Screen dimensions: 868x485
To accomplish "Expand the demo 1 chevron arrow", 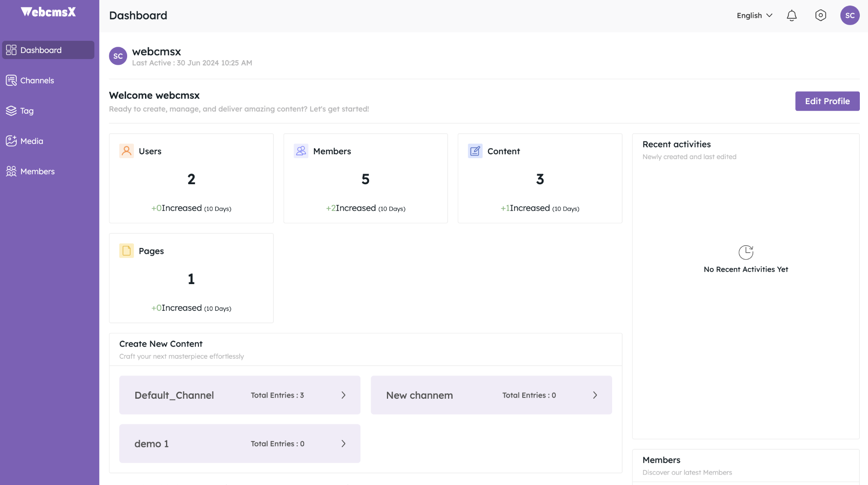I will click(x=343, y=443).
